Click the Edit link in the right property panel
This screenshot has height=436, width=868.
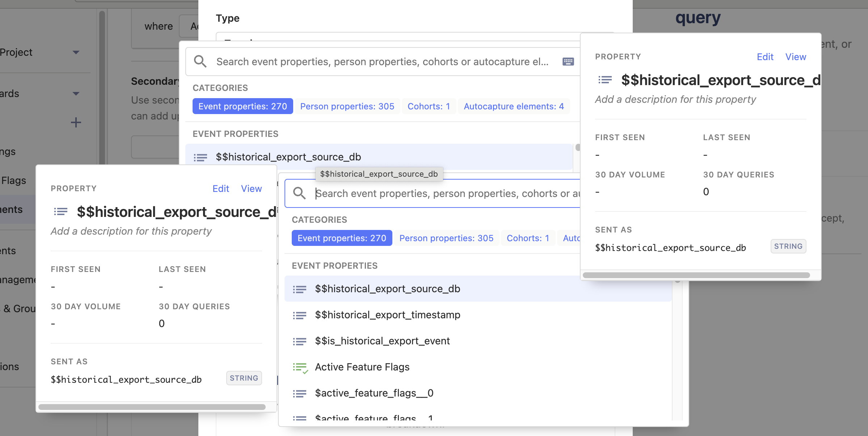(765, 57)
